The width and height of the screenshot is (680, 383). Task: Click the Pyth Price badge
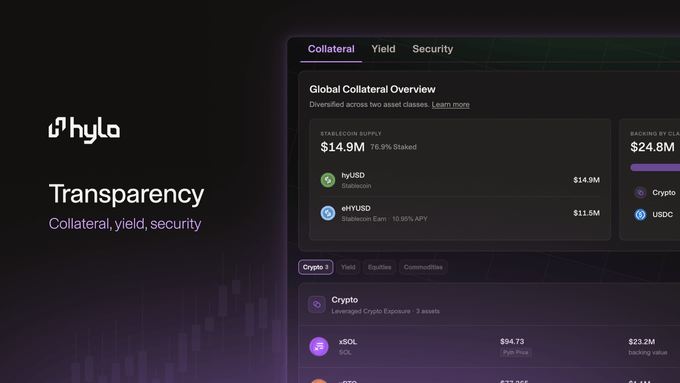pos(516,352)
